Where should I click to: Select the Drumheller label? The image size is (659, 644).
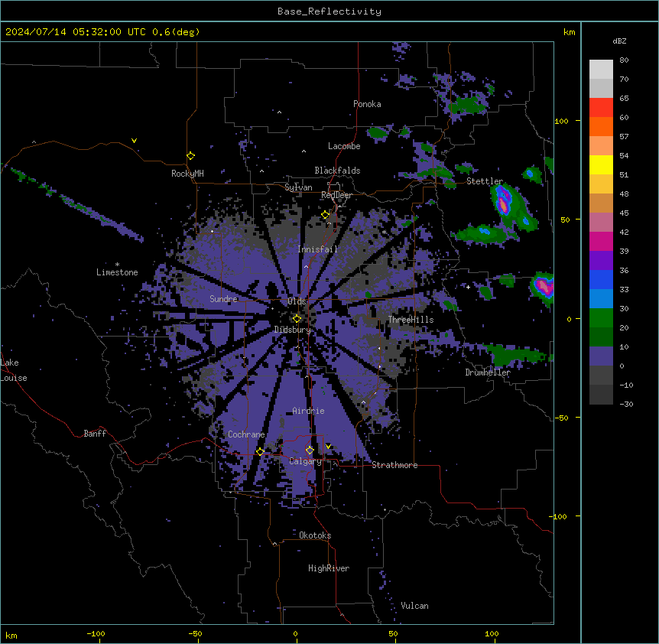[x=488, y=372]
